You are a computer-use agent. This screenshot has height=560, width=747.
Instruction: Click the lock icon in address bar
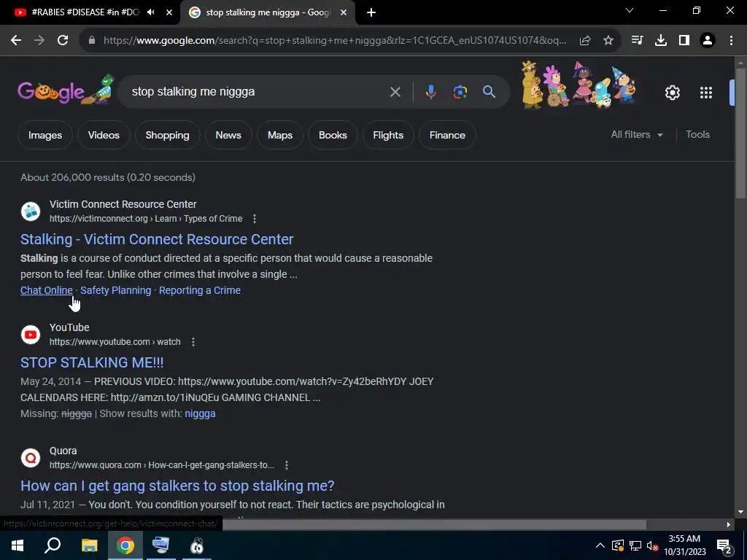point(92,41)
